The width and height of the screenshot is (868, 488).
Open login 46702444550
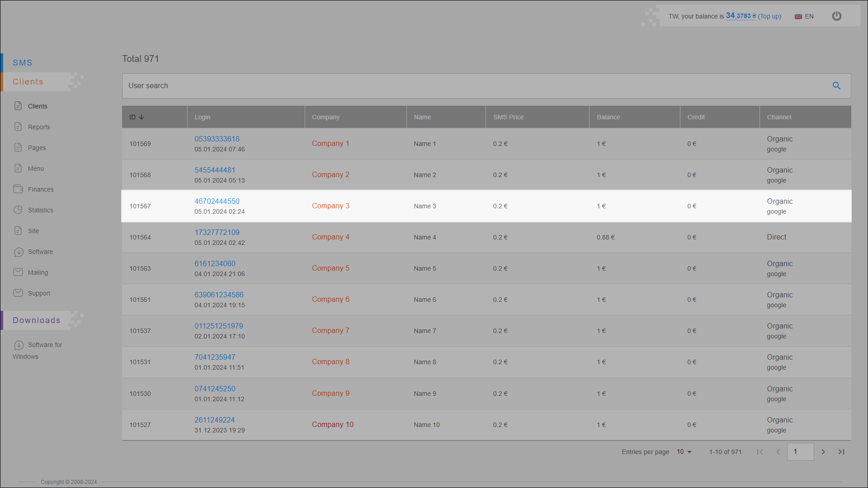[x=217, y=201]
